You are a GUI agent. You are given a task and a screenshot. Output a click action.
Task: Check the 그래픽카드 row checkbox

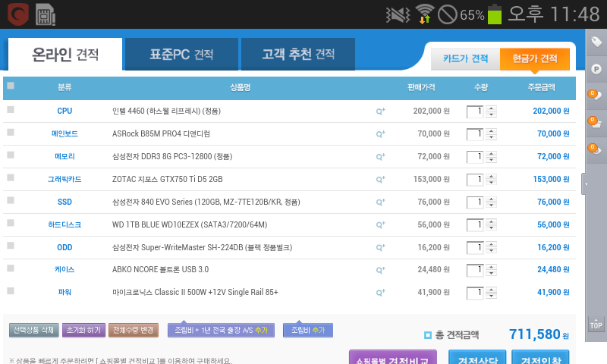point(11,177)
